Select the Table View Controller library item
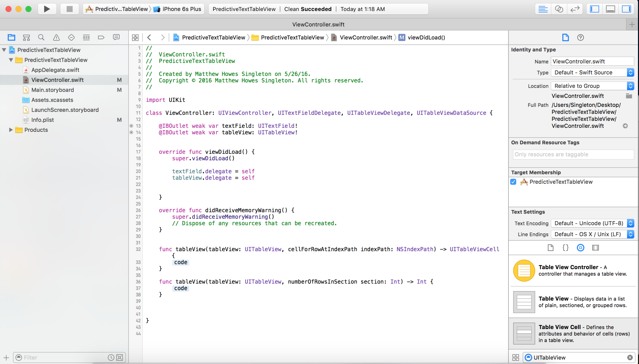The width and height of the screenshot is (639, 364). pos(573,270)
